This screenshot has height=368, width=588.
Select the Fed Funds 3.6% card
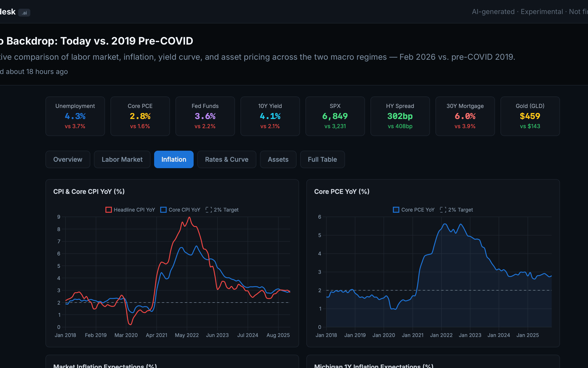(205, 116)
